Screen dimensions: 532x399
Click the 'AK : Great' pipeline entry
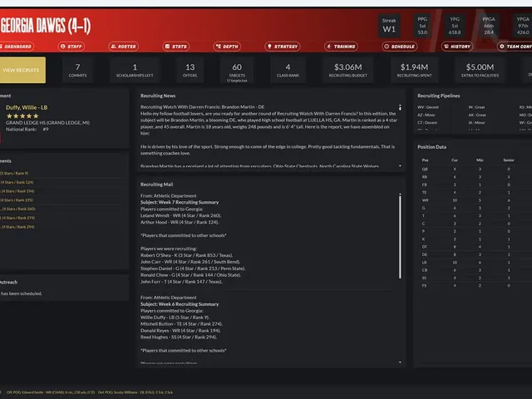point(477,115)
